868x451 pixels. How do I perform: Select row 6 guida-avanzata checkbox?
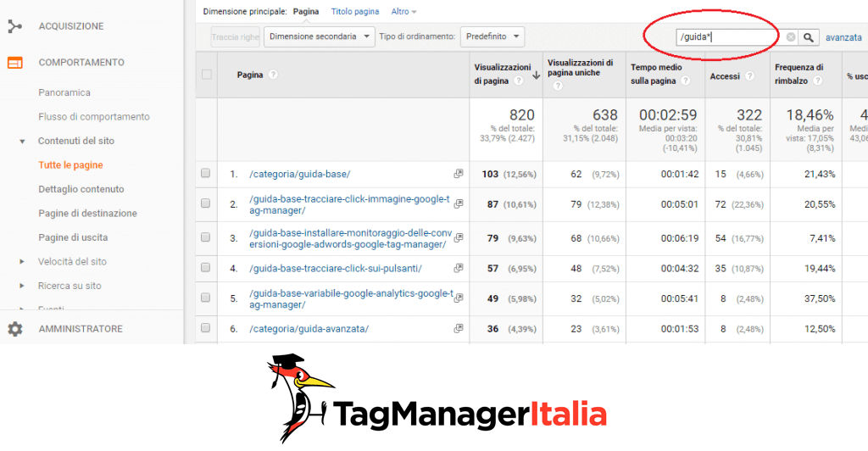(x=205, y=327)
